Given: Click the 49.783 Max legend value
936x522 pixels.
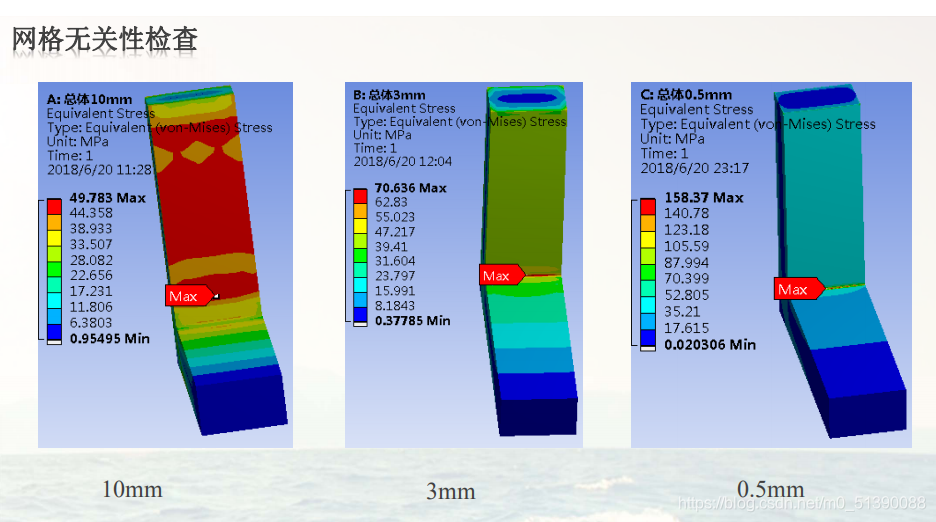Looking at the screenshot, I should [107, 198].
